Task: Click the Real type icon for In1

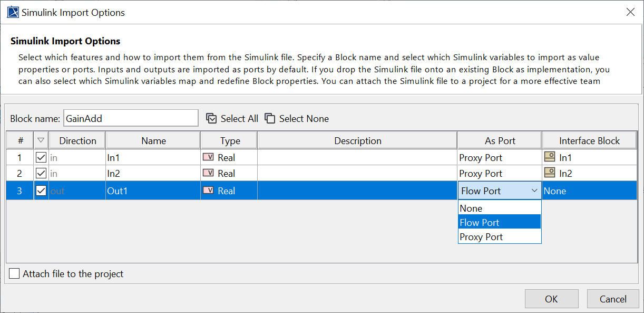Action: pyautogui.click(x=208, y=157)
